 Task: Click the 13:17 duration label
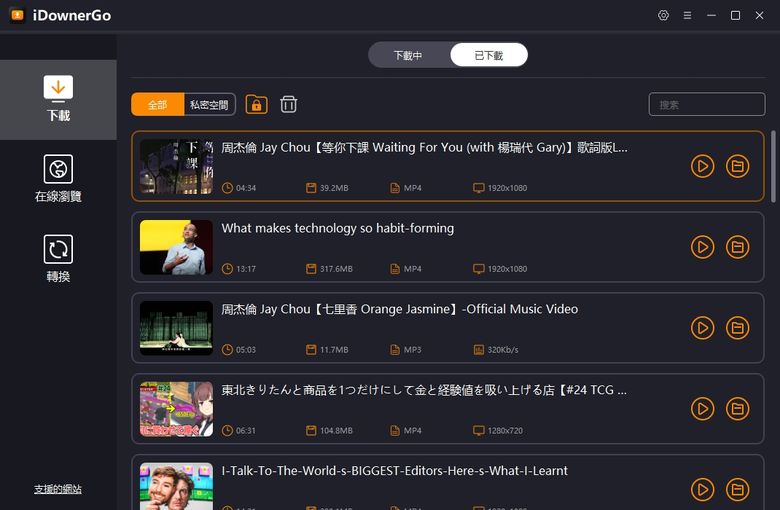tap(246, 269)
